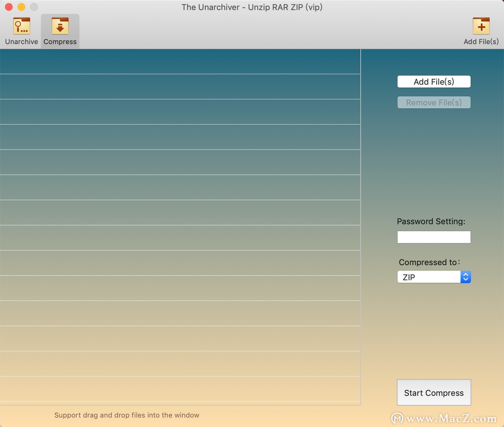Click the Start Compress button

pyautogui.click(x=434, y=392)
